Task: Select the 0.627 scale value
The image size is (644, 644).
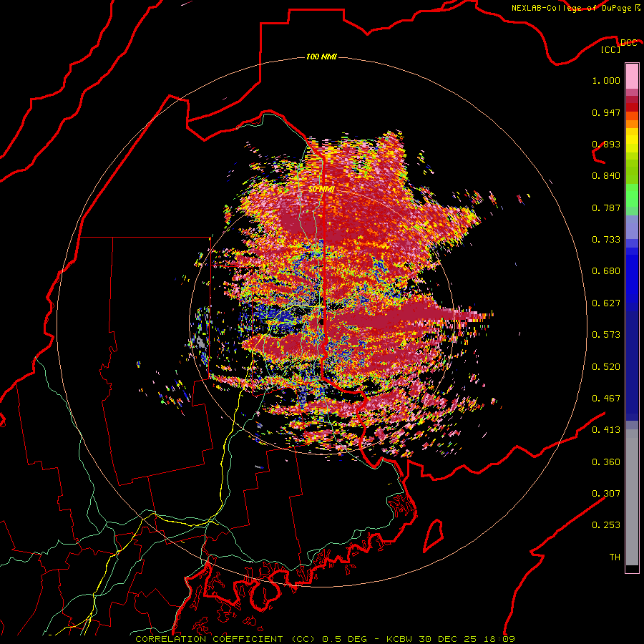Action: pyautogui.click(x=606, y=303)
